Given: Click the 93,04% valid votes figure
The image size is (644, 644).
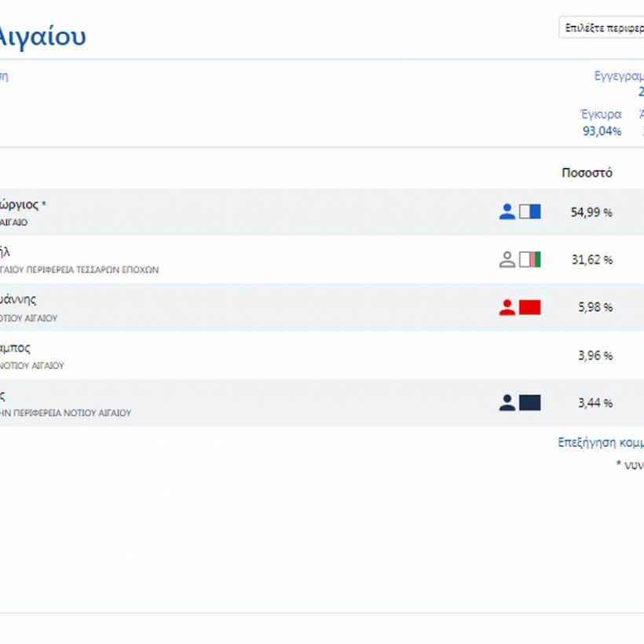Looking at the screenshot, I should [602, 131].
